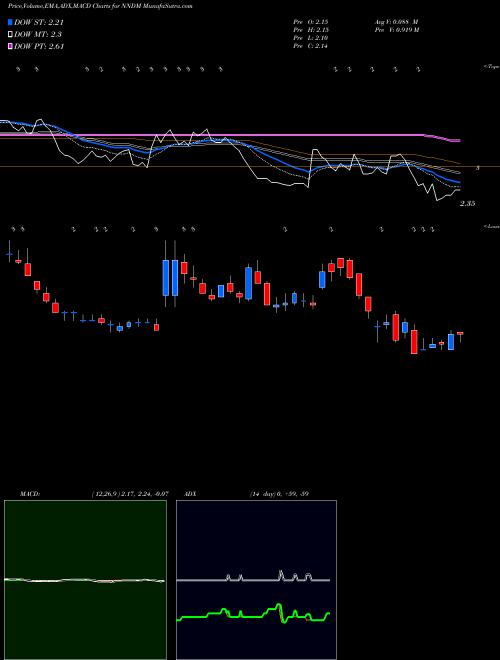This screenshot has width=500, height=660.
Task: Open the dark blue ADX indicator chart panel
Action: click(256, 580)
